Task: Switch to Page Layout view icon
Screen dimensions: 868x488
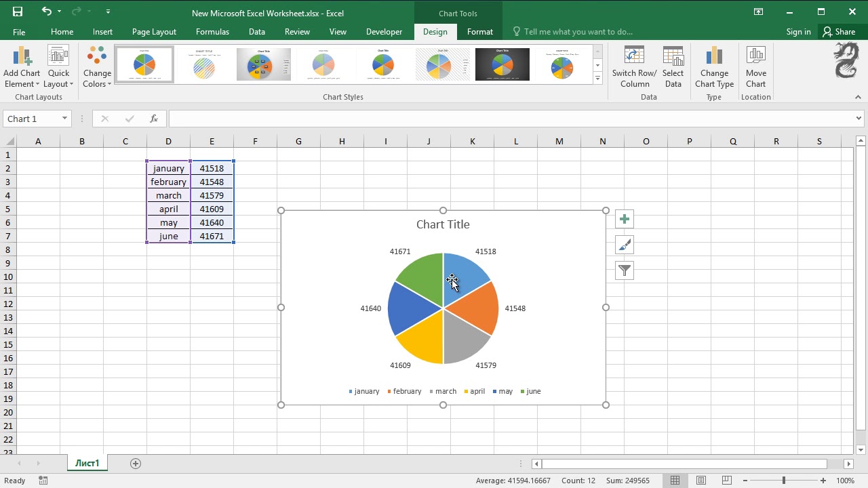Action: tap(701, 481)
